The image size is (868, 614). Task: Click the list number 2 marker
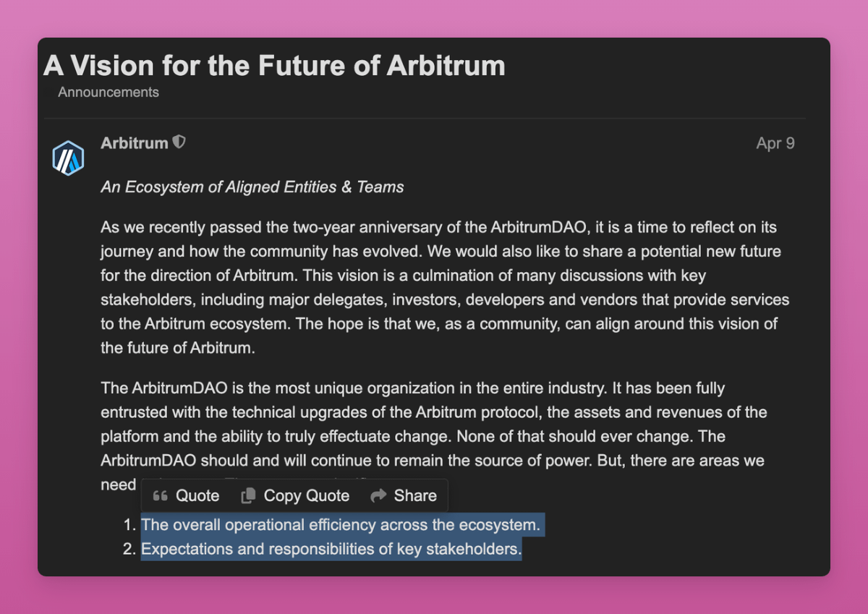[x=129, y=549]
